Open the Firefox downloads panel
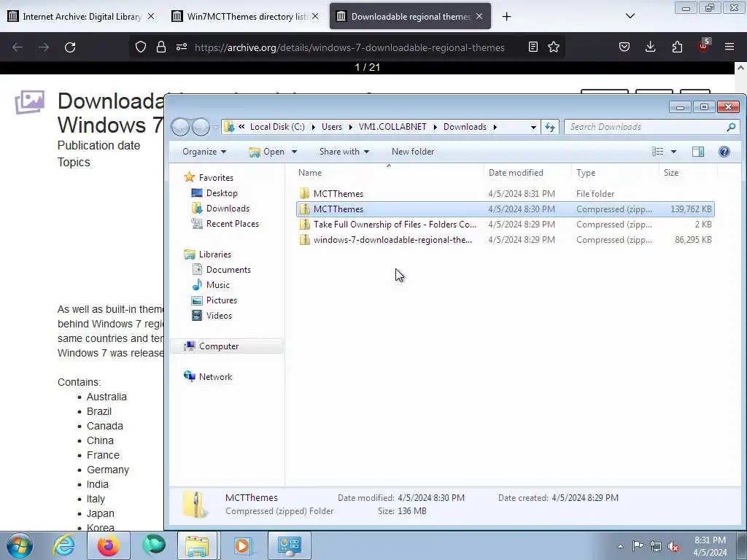This screenshot has height=560, width=747. coord(650,47)
